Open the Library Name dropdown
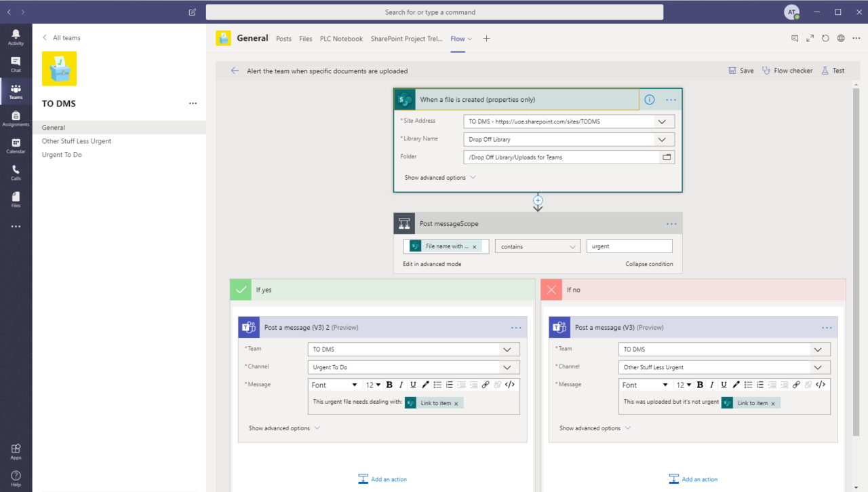 [661, 137]
